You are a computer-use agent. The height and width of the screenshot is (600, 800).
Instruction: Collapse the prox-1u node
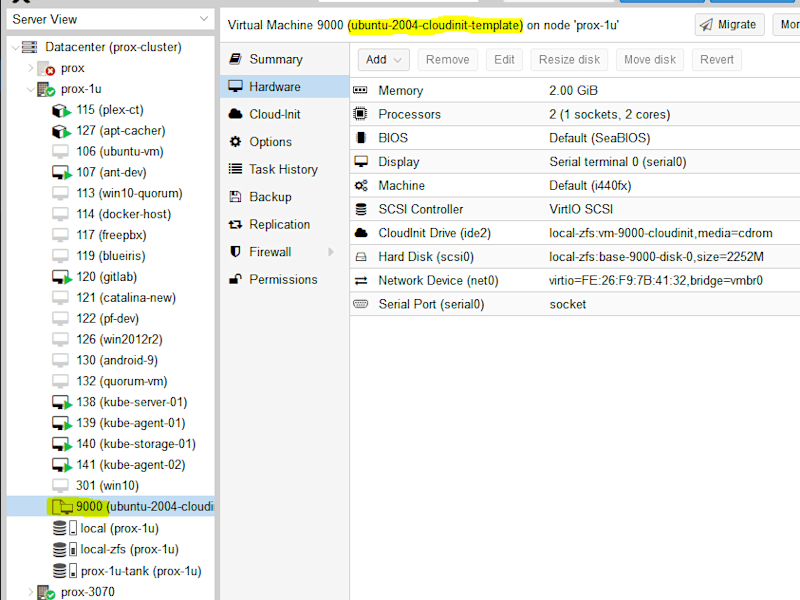(31, 89)
